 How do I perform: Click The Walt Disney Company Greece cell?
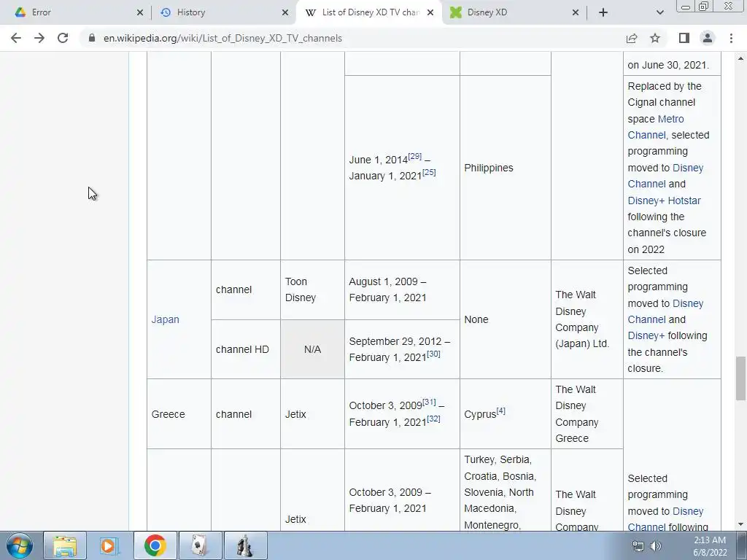[x=587, y=414]
